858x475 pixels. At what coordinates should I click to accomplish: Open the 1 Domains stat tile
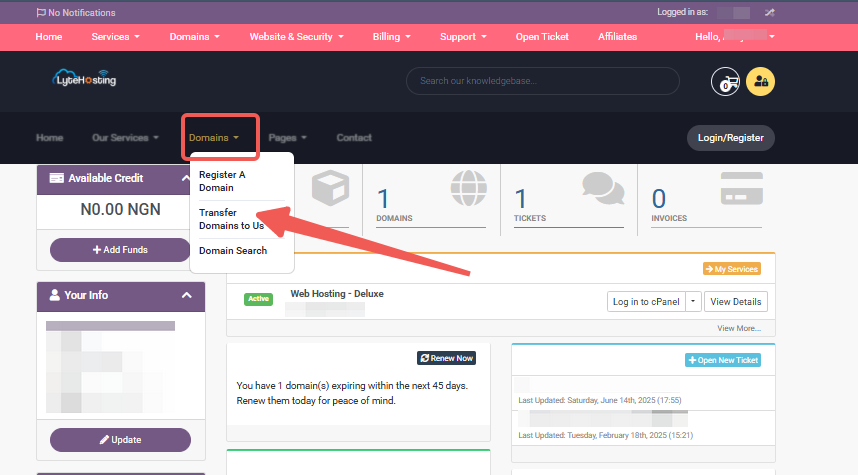[431, 200]
